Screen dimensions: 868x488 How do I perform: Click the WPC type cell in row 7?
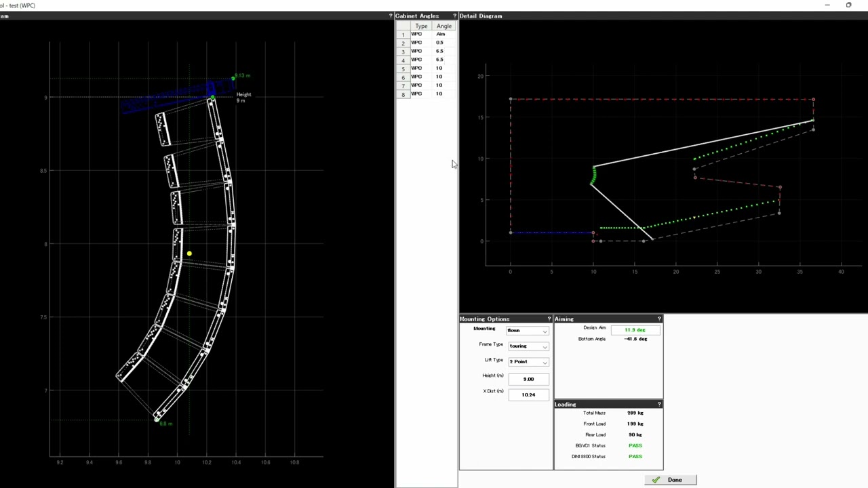[417, 85]
